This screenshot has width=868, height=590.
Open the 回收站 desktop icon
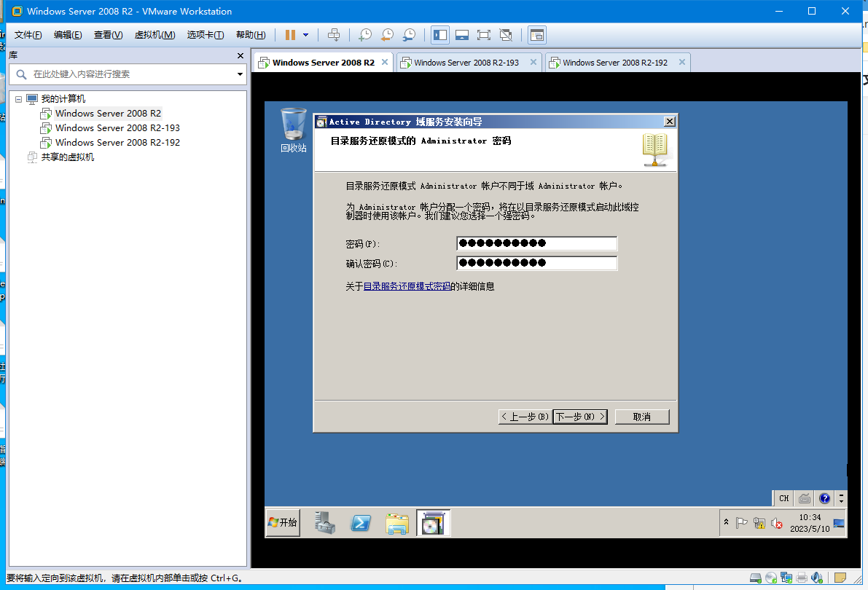click(x=294, y=130)
